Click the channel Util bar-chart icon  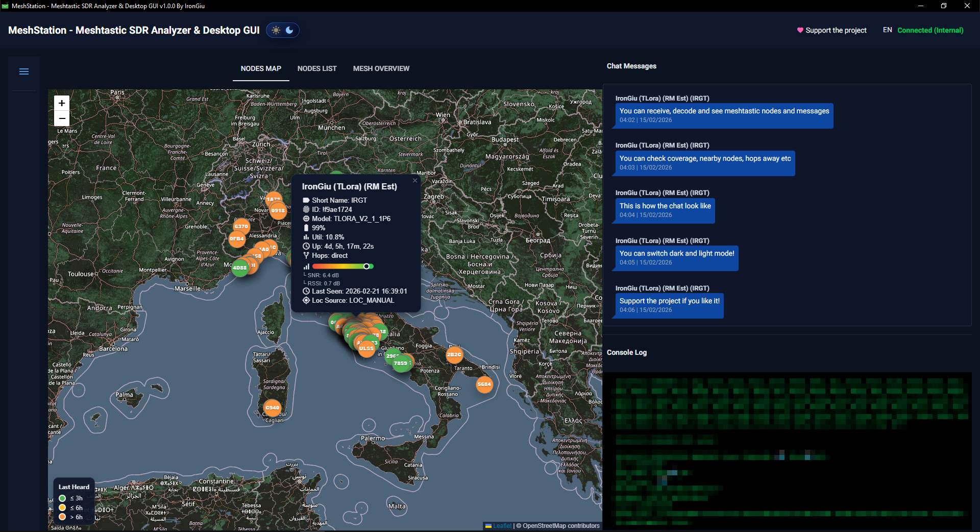[306, 237]
